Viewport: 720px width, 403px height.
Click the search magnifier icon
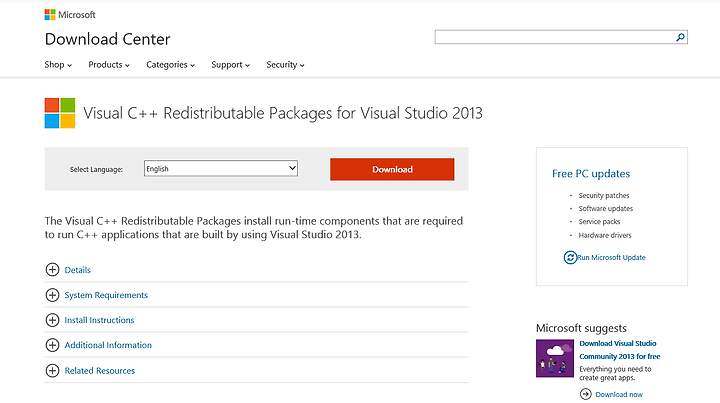point(680,37)
